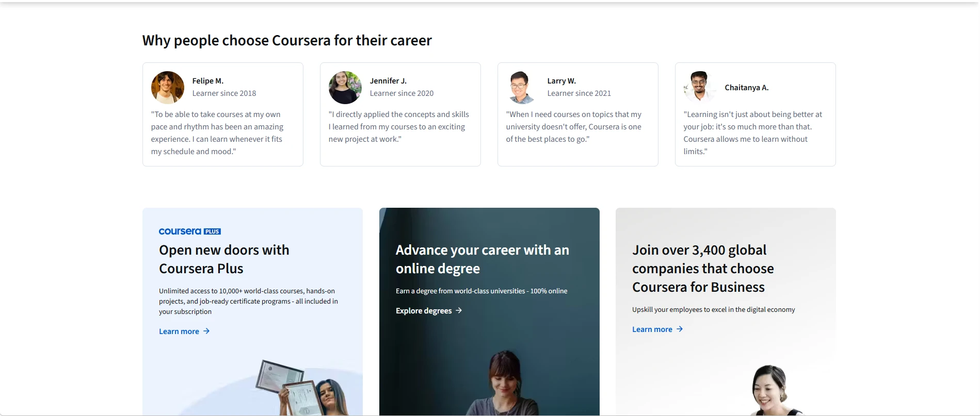Viewport: 980px width, 416px height.
Task: Click Explore degrees
Action: (423, 310)
